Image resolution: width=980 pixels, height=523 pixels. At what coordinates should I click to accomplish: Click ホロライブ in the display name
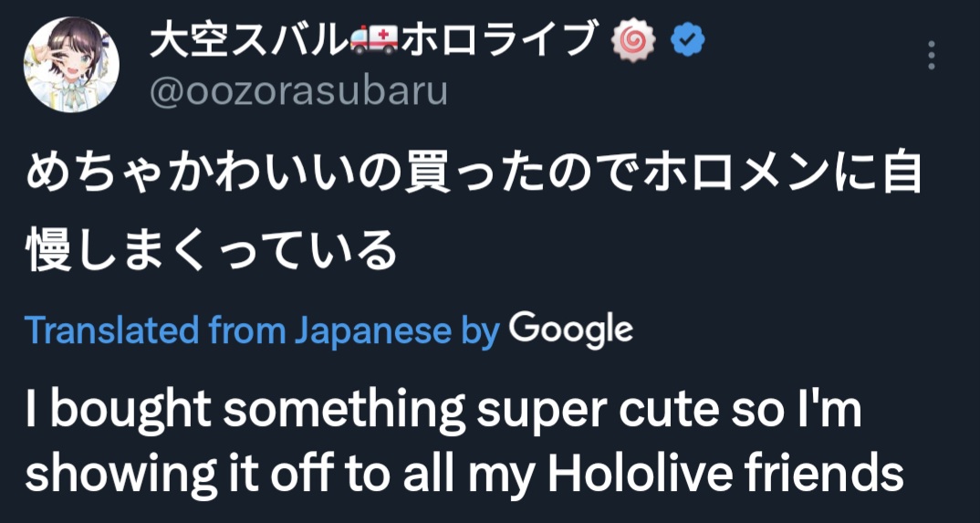[495, 42]
